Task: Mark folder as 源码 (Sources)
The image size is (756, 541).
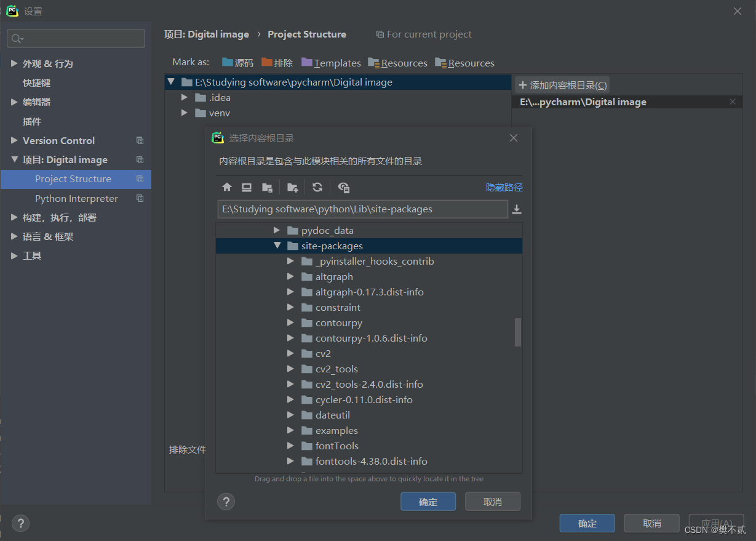Action: click(237, 63)
